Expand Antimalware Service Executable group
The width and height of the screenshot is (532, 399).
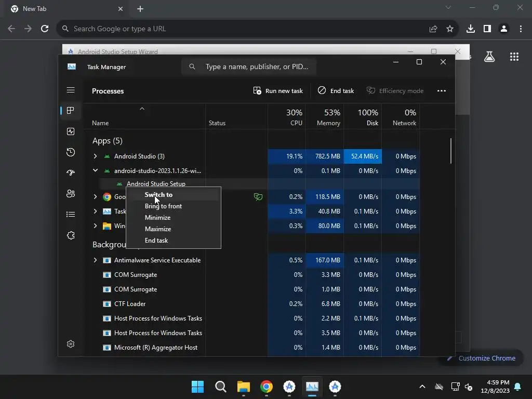96,260
